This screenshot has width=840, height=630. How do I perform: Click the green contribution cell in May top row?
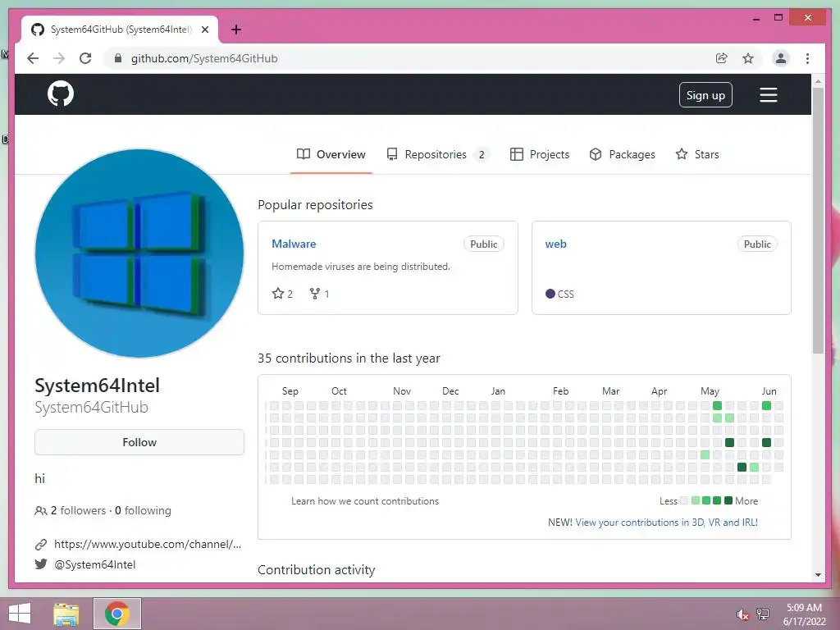[717, 405]
